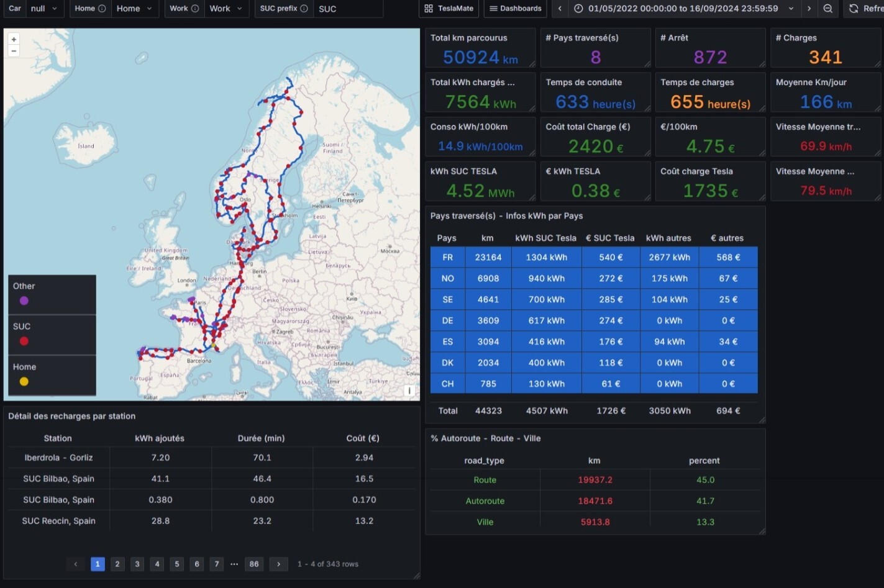Sort road table by percent header

pos(704,461)
